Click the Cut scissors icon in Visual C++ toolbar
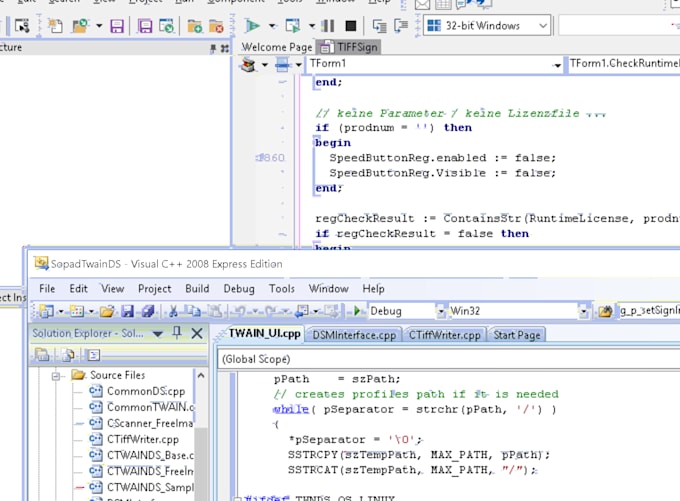Viewport: 680px width, 501px height. point(173,312)
